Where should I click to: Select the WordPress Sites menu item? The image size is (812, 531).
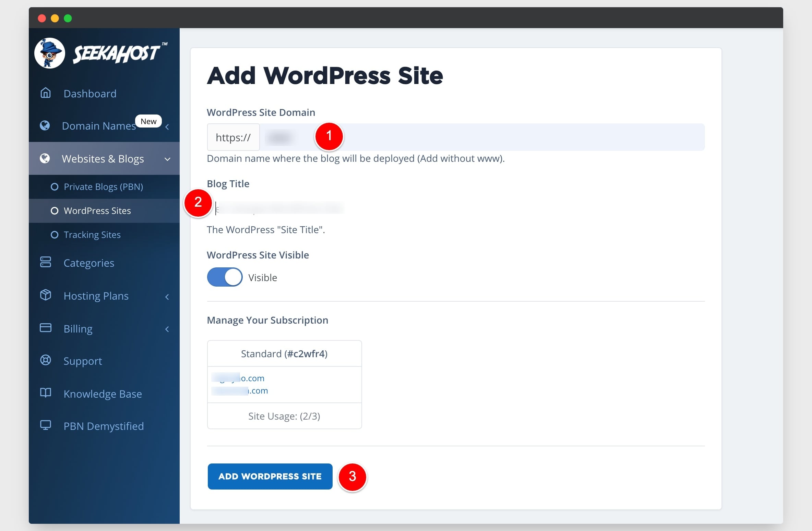coord(97,210)
